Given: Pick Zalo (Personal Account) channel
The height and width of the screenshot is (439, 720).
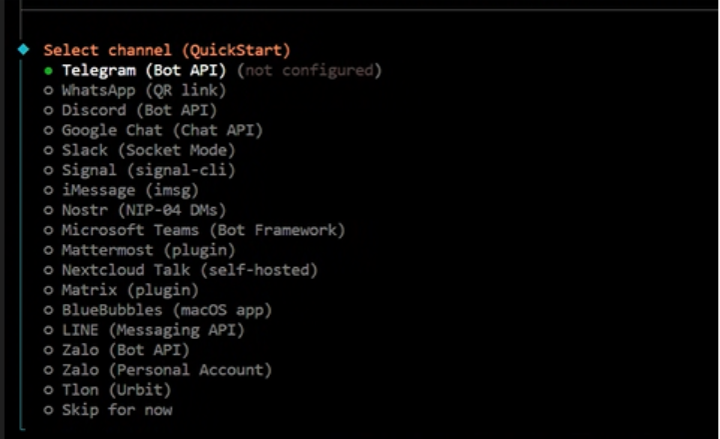Looking at the screenshot, I should [x=166, y=370].
